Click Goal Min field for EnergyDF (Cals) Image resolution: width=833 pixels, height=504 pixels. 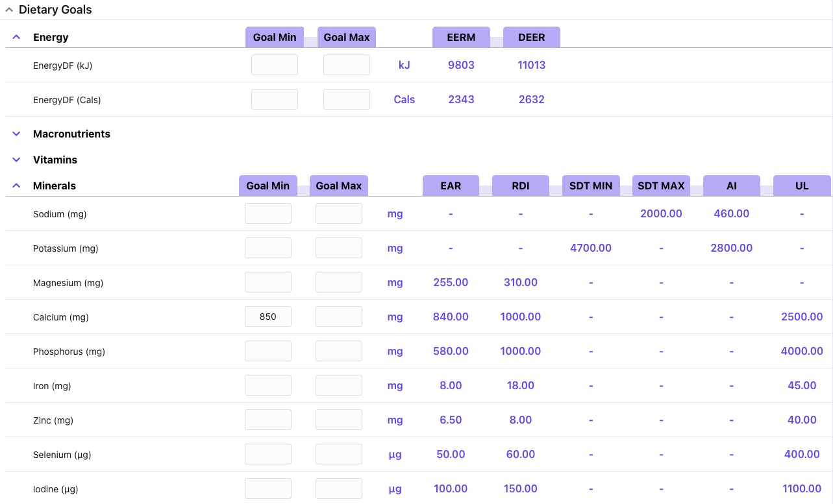275,99
